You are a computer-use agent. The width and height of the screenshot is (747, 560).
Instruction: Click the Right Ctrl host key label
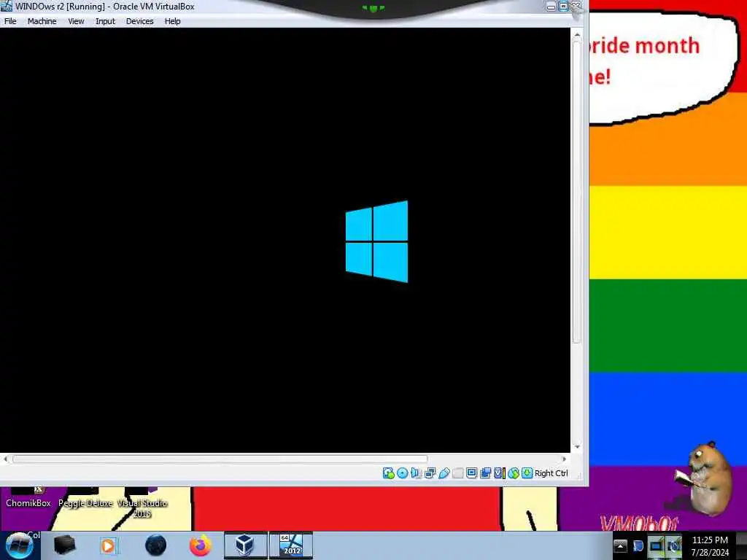coord(551,473)
